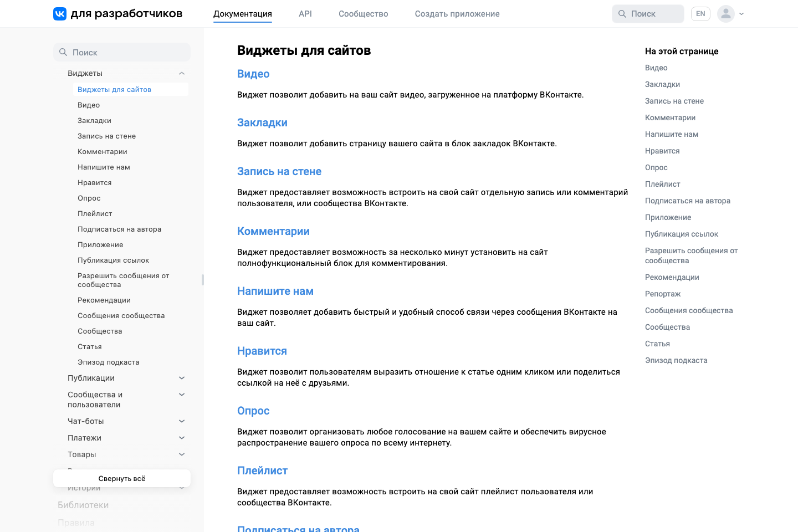Open the Закладки link in page contents
This screenshot has height=532, width=798.
pyautogui.click(x=662, y=84)
